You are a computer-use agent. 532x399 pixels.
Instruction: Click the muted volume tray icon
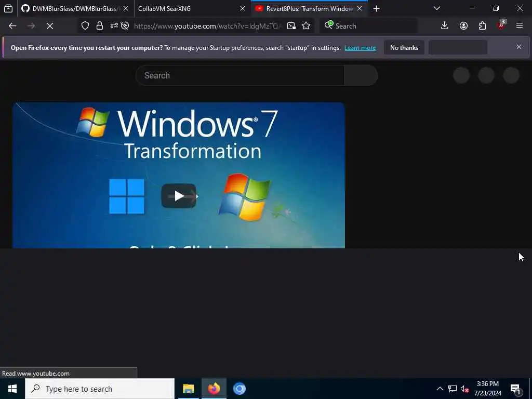464,389
